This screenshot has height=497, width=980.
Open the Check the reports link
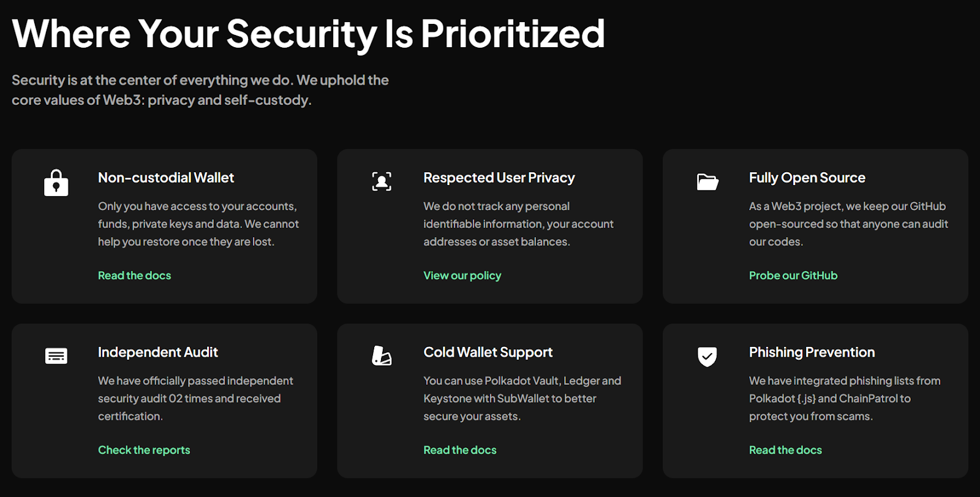tap(144, 450)
